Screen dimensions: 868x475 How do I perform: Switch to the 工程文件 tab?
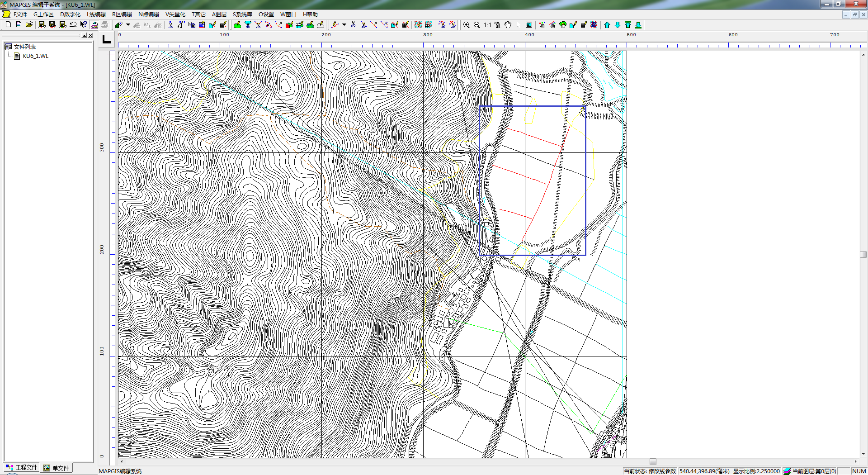pyautogui.click(x=22, y=467)
